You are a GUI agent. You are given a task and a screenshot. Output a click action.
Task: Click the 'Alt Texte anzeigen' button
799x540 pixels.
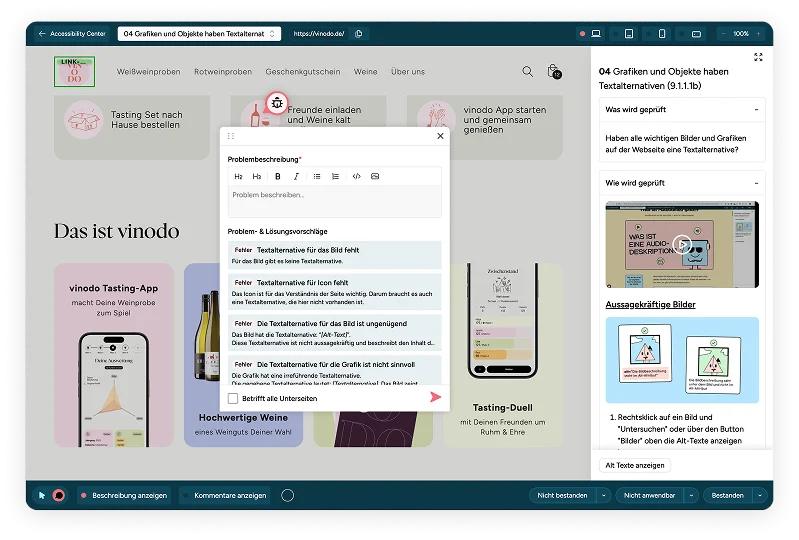coord(635,465)
